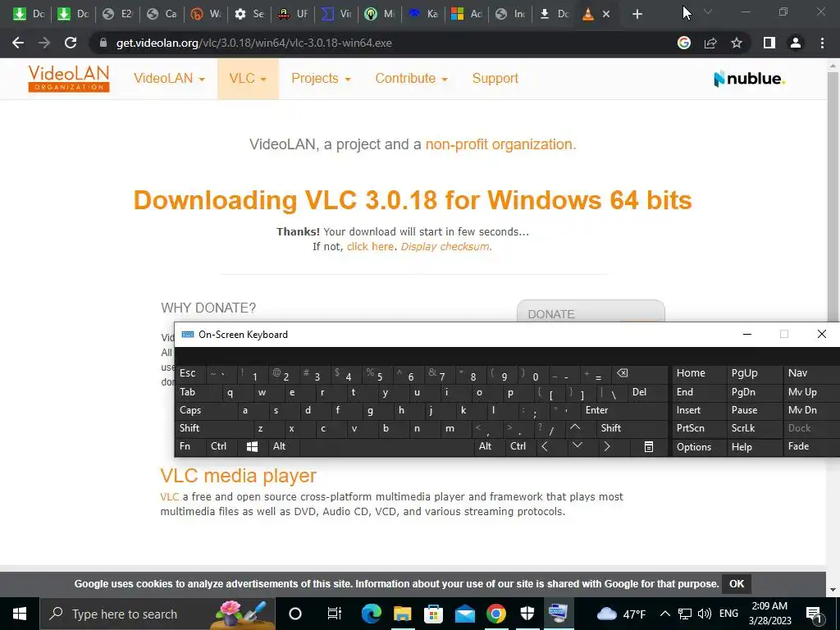Toggle the Caps key on On-Screen Keyboard
This screenshot has width=840, height=630.
[x=206, y=410]
